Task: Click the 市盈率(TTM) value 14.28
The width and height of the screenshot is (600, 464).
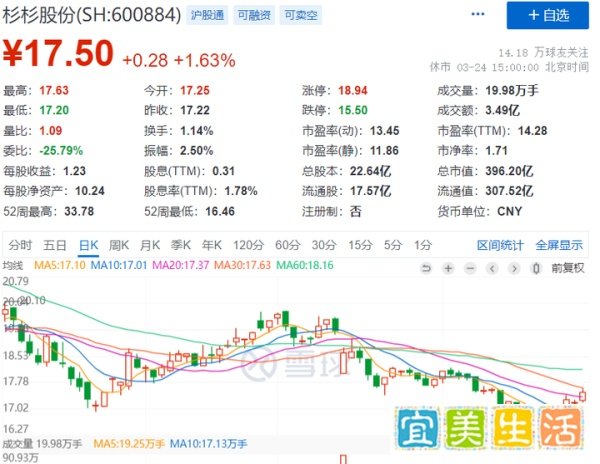Action: coord(532,131)
